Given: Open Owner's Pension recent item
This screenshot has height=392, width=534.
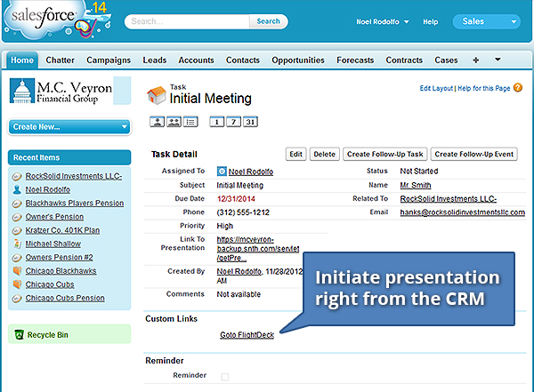Looking at the screenshot, I should 54,217.
